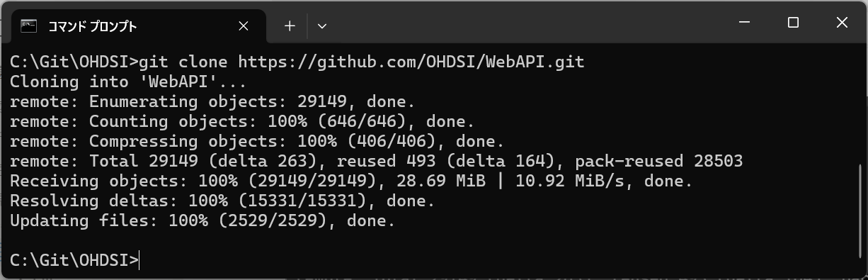Click the "Updating files: 100%" output line
Image resolution: width=868 pixels, height=280 pixels.
pyautogui.click(x=202, y=220)
